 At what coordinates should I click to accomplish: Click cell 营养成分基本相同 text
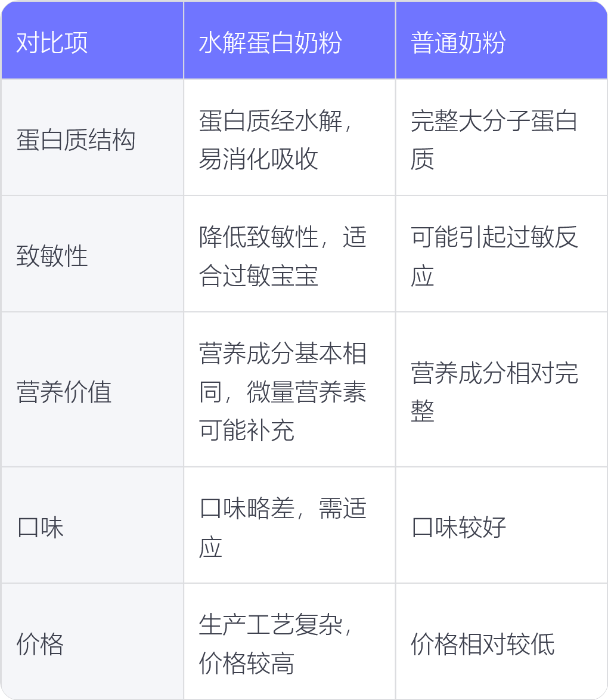283,354
